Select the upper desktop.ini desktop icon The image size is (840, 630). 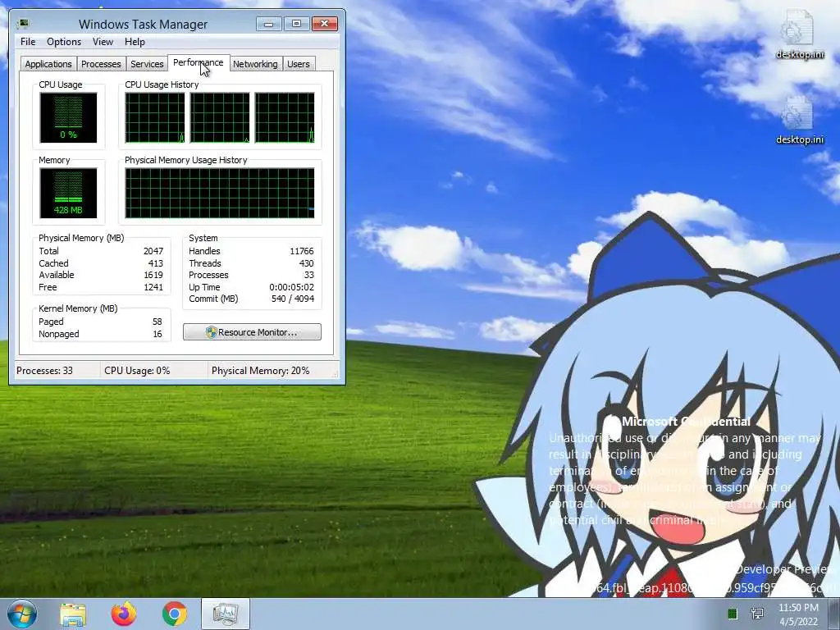coord(799,35)
